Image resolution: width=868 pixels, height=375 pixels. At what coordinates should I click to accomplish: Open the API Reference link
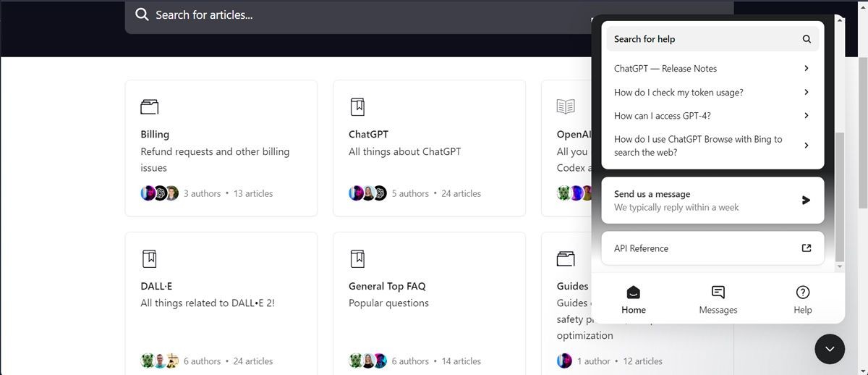click(712, 248)
